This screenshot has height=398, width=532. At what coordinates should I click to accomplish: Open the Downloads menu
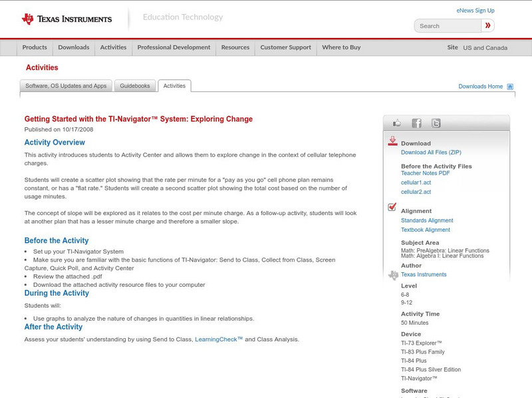[74, 47]
